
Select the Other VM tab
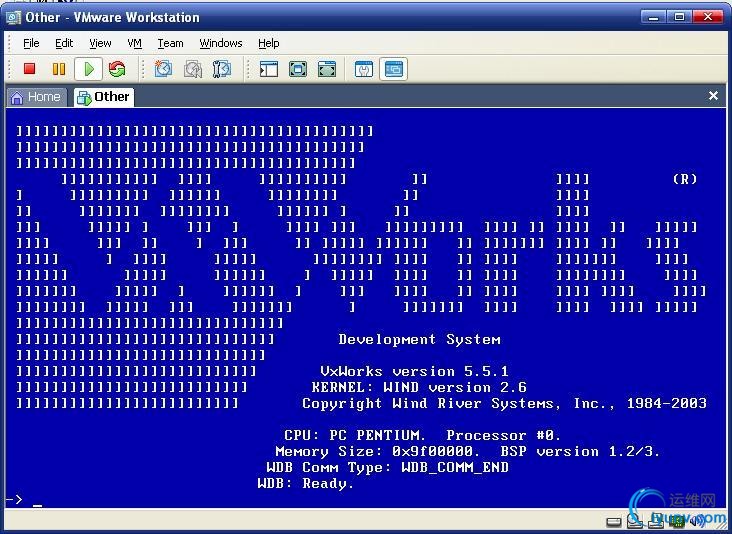tap(104, 97)
